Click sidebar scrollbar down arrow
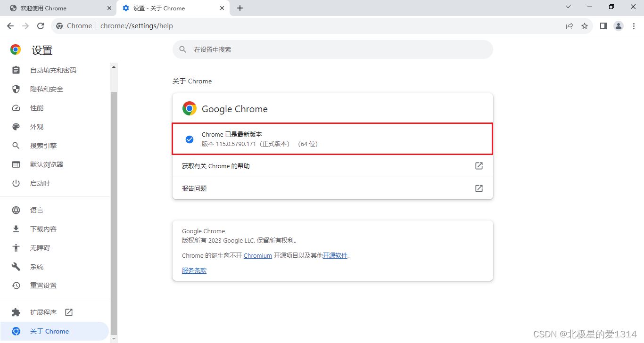Viewport: 644px width, 343px height. [114, 338]
